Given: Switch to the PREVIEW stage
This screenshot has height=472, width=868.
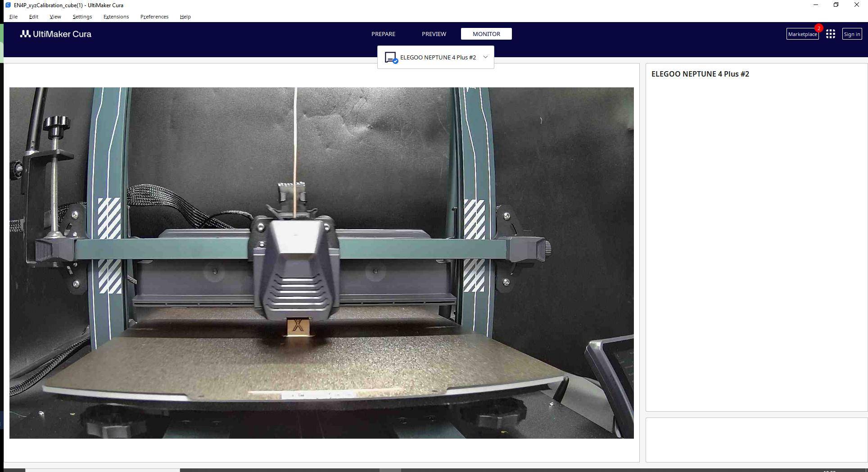Looking at the screenshot, I should (434, 34).
